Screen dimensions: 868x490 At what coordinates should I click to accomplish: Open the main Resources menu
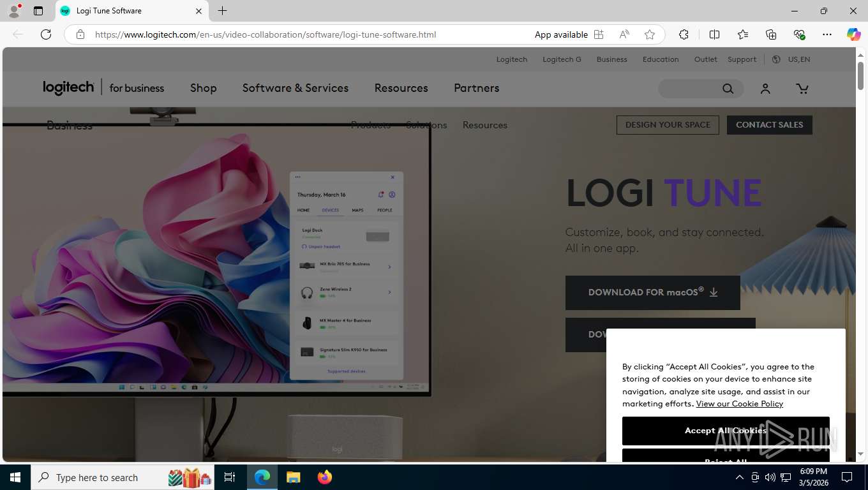pos(401,88)
